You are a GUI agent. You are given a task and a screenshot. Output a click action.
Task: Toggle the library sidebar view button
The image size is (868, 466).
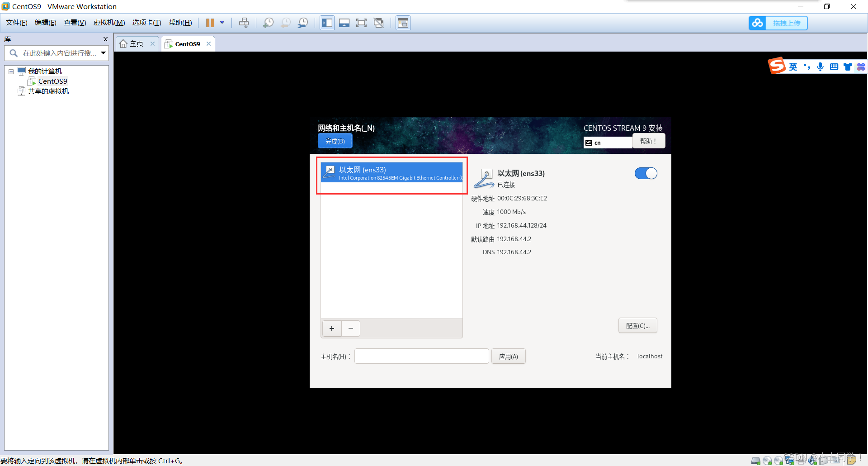pos(327,23)
